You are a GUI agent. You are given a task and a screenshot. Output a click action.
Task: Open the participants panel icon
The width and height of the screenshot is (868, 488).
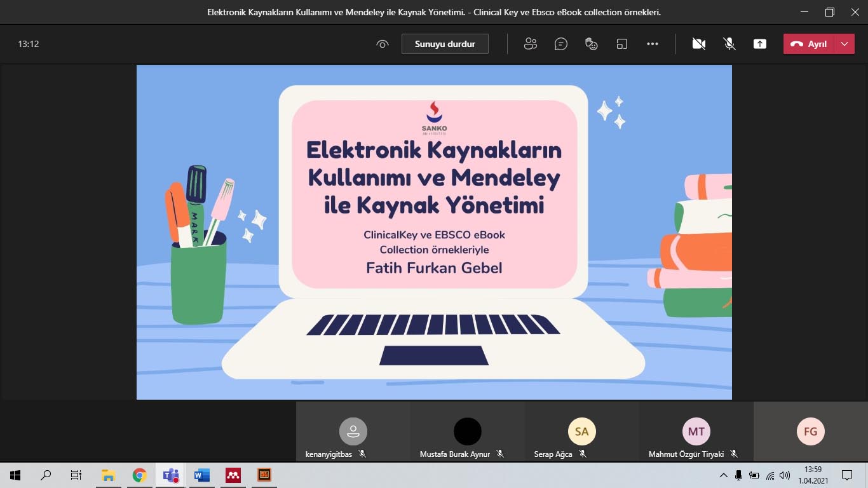pos(531,44)
